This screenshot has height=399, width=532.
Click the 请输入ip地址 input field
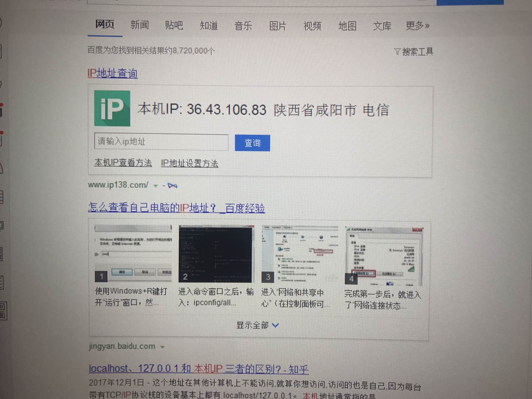(x=161, y=142)
